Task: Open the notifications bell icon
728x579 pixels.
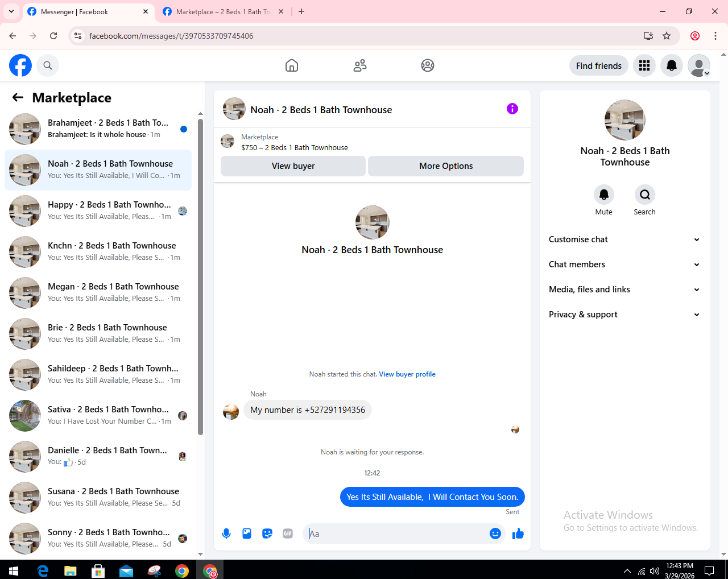Action: coord(672,65)
